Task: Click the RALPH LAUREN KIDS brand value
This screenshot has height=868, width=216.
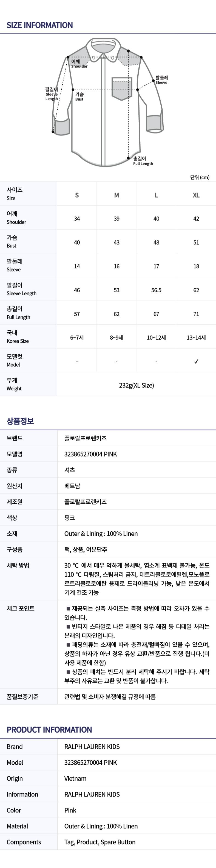Action: pyautogui.click(x=92, y=746)
